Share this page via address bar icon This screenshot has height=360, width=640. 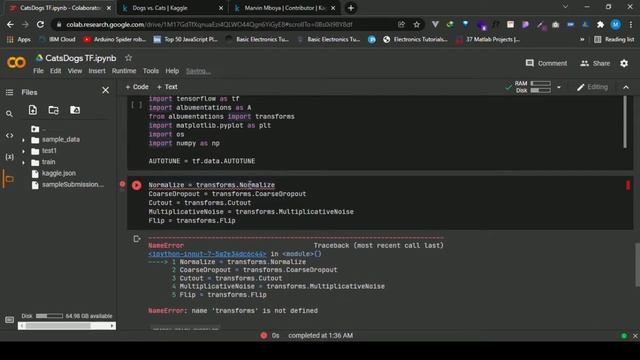401,24
